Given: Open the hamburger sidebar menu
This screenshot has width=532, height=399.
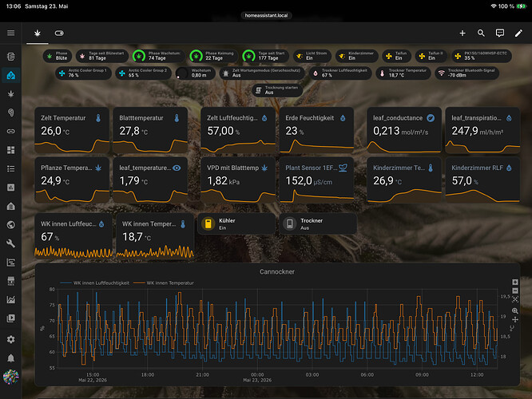Looking at the screenshot, I should [x=11, y=33].
